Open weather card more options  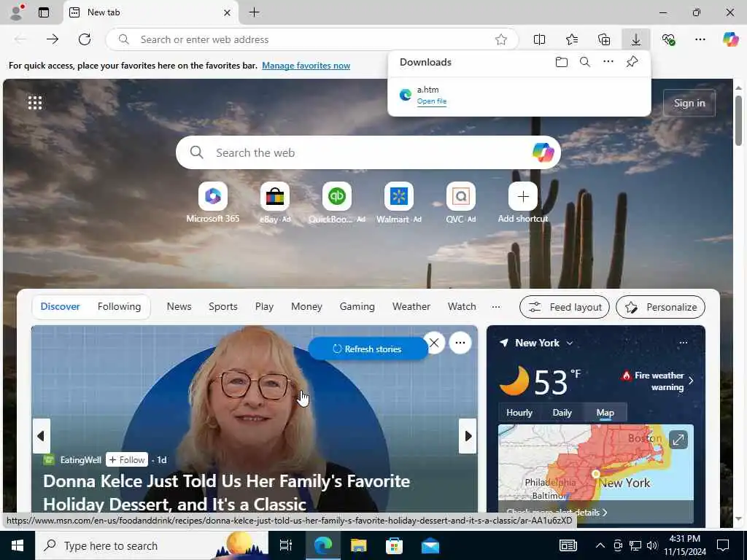coord(683,343)
